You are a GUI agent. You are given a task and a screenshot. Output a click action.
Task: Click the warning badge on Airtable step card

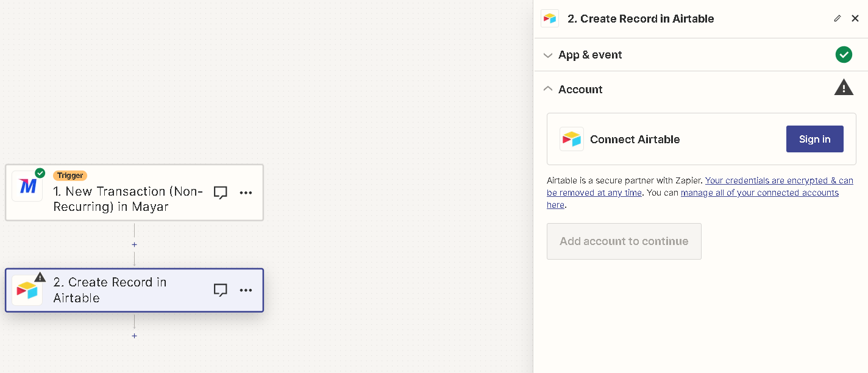pyautogui.click(x=40, y=277)
